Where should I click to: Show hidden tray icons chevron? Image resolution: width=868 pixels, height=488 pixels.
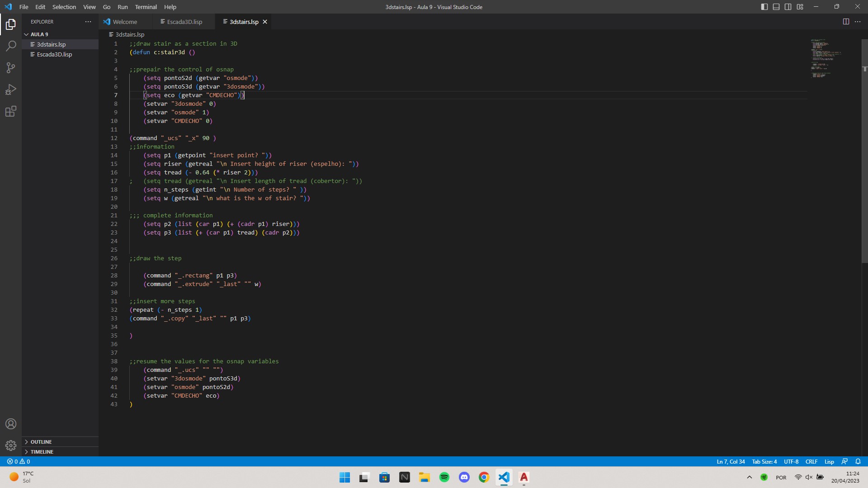[x=750, y=477]
